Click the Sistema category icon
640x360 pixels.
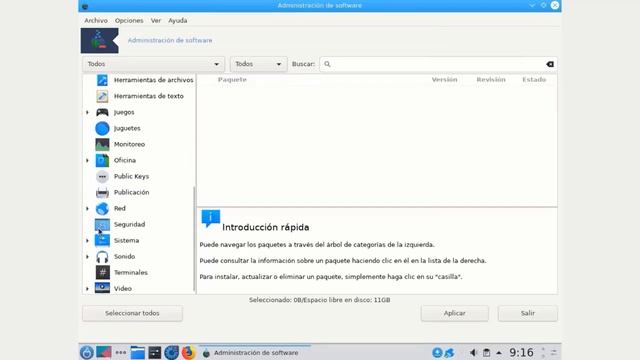point(102,240)
